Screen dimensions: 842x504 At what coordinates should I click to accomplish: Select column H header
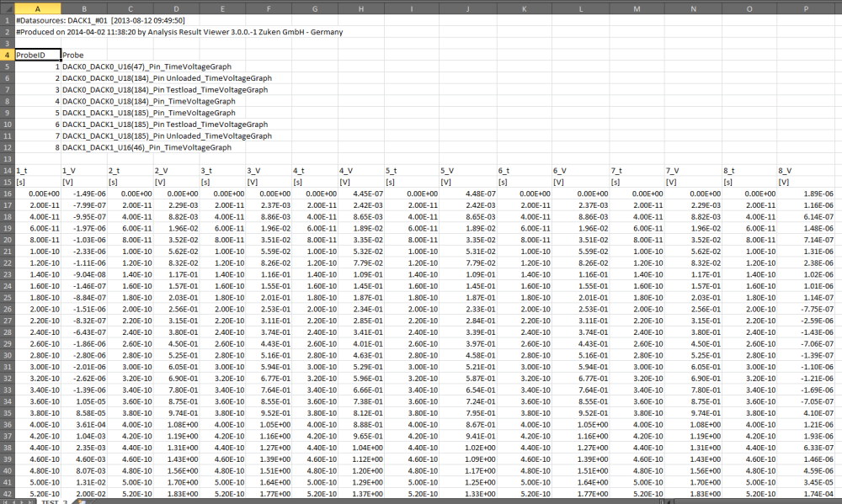click(361, 8)
